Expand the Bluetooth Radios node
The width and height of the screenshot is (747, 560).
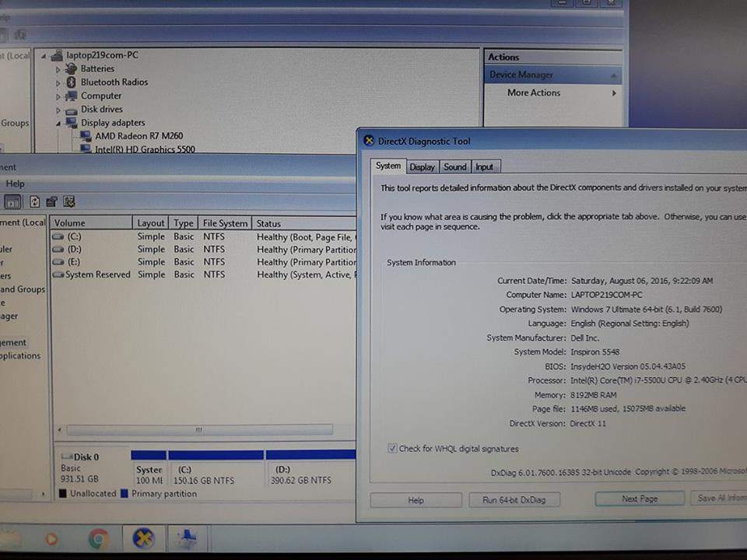(58, 83)
